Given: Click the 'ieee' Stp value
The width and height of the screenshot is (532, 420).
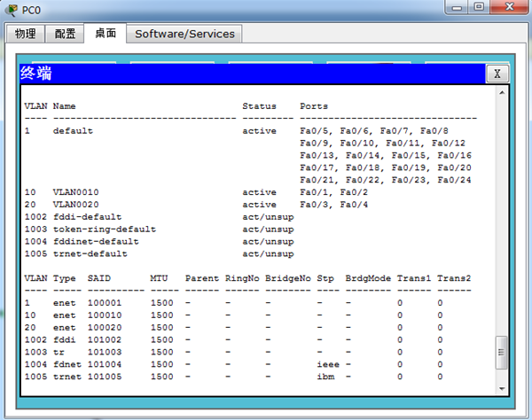Looking at the screenshot, I should (328, 364).
